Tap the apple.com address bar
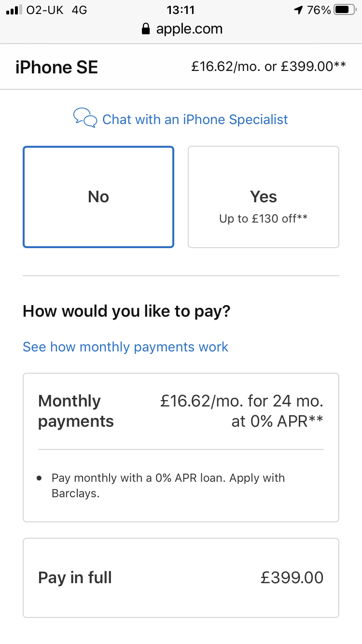Image resolution: width=362 pixels, height=644 pixels. coord(189,29)
